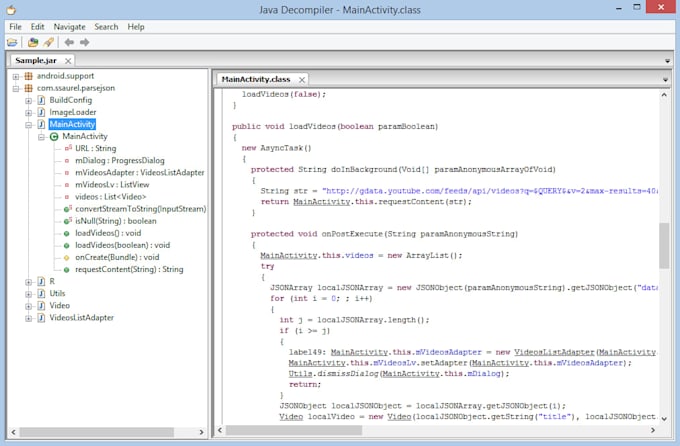Click the VideosListAdapter class file icon
The width and height of the screenshot is (680, 446).
tap(41, 318)
